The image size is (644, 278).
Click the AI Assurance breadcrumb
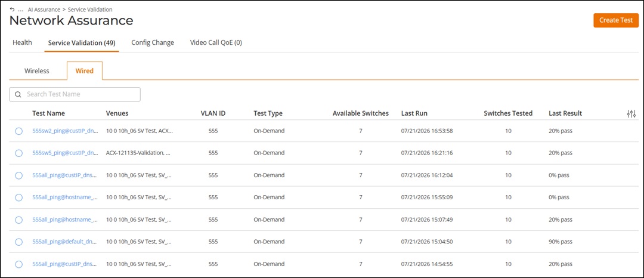tap(44, 10)
